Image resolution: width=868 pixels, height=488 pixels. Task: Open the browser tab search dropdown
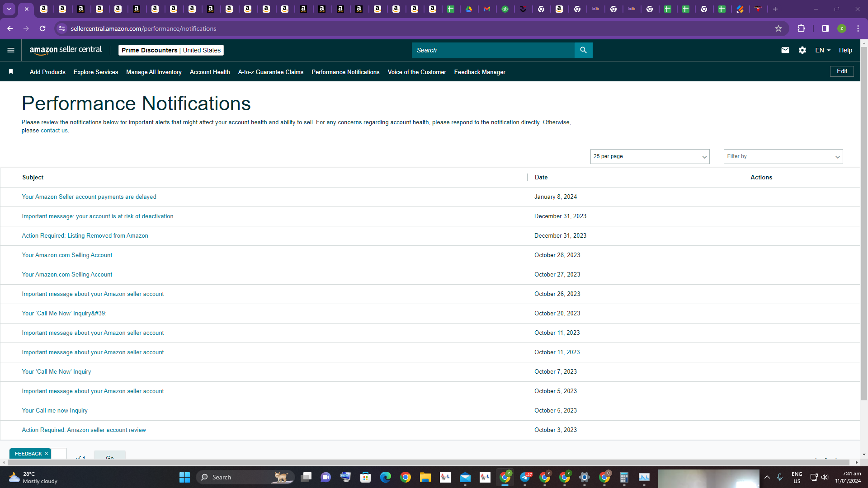point(9,9)
